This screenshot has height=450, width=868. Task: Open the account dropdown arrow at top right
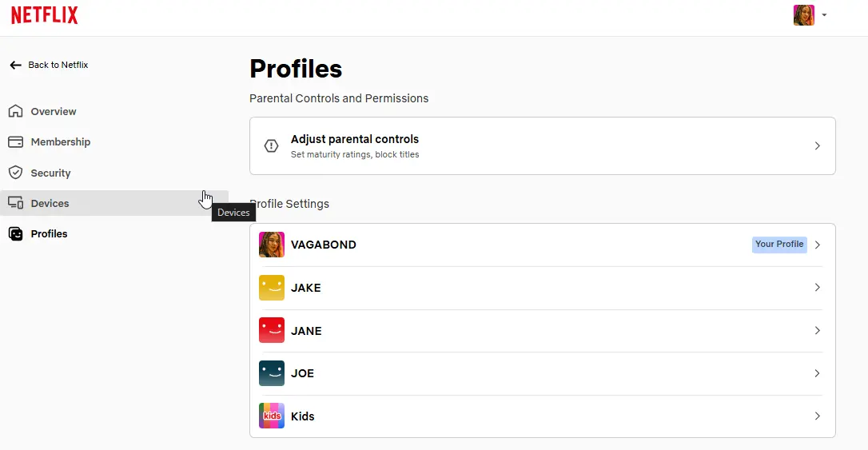[x=824, y=15]
